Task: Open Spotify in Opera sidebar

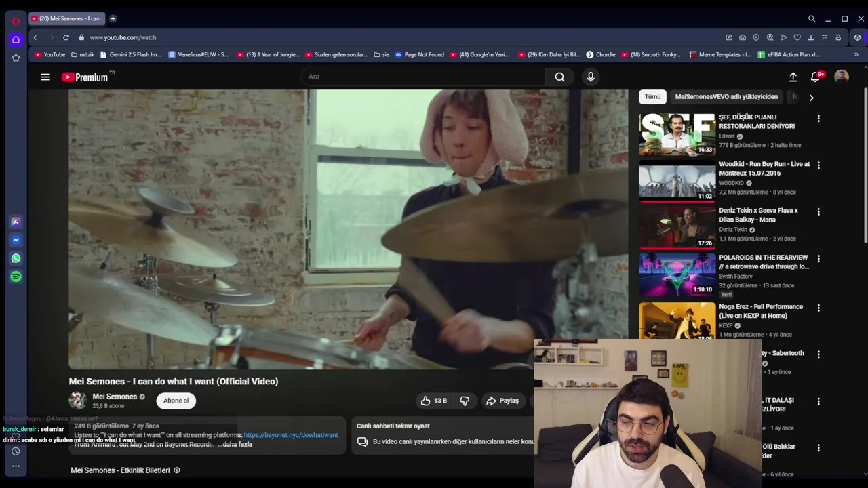Action: [x=16, y=277]
